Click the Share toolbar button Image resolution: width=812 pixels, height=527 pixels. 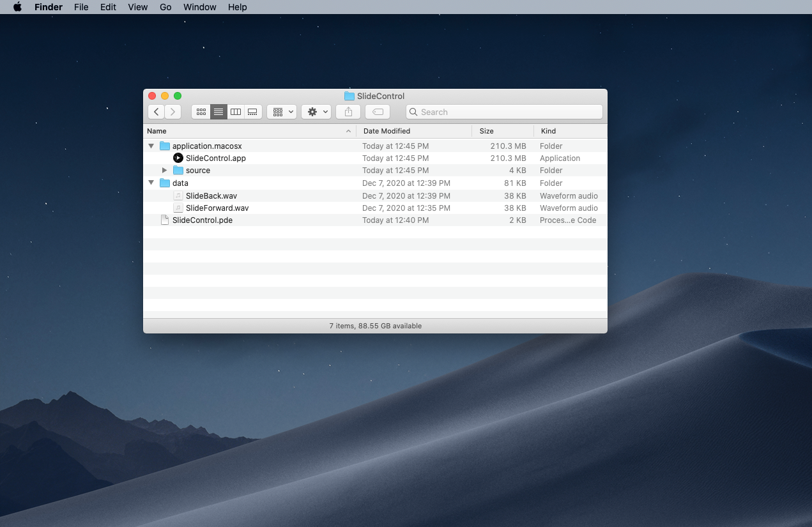348,112
